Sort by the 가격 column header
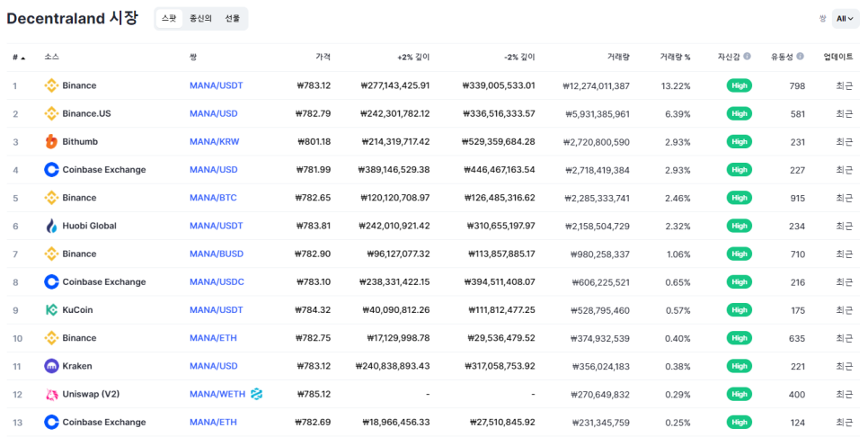 [x=323, y=57]
